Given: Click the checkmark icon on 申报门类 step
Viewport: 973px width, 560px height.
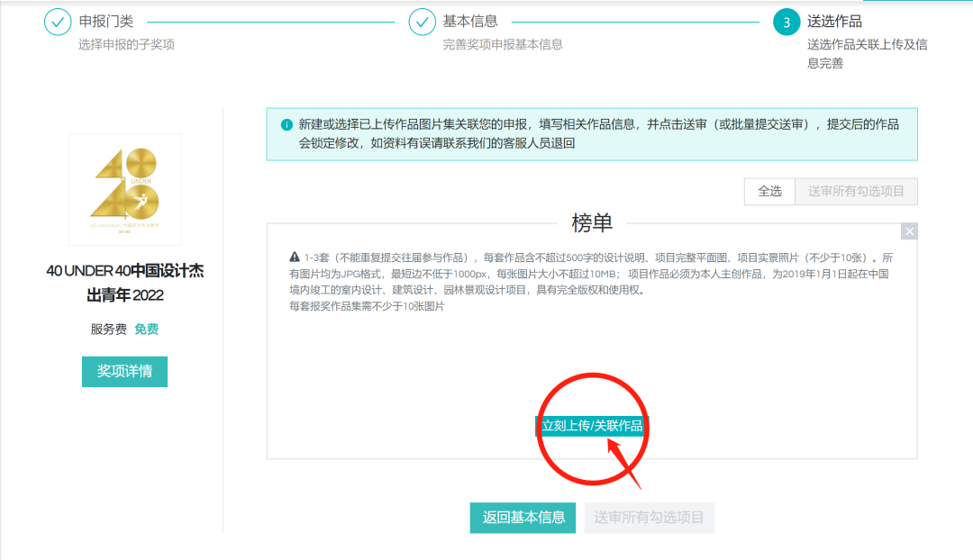Looking at the screenshot, I should point(57,21).
